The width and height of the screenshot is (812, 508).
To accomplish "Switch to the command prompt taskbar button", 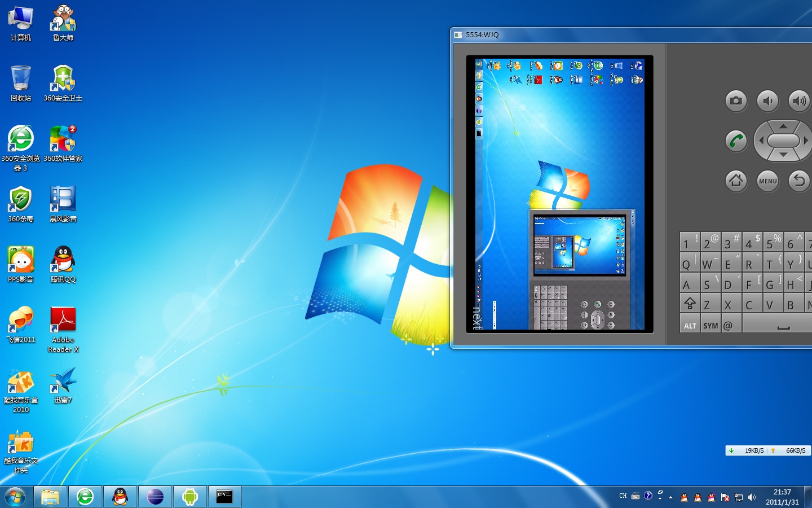I will click(x=225, y=497).
